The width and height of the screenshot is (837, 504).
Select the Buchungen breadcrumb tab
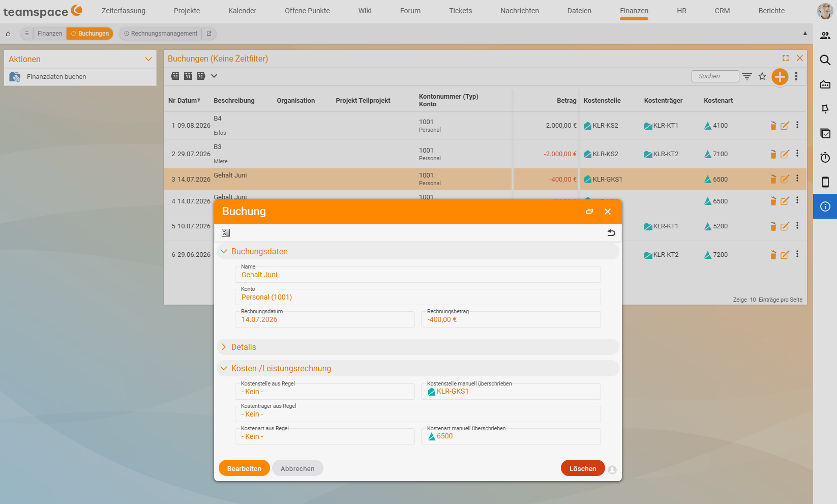90,34
